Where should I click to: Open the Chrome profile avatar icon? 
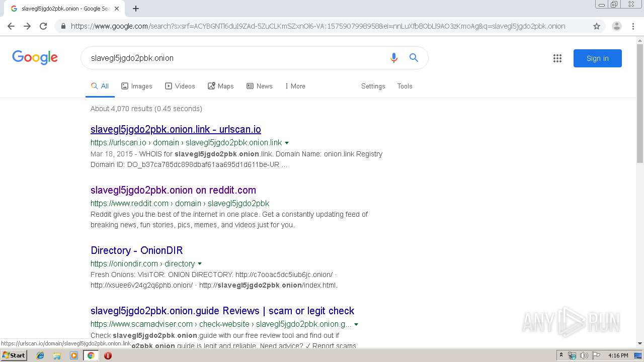click(x=616, y=26)
